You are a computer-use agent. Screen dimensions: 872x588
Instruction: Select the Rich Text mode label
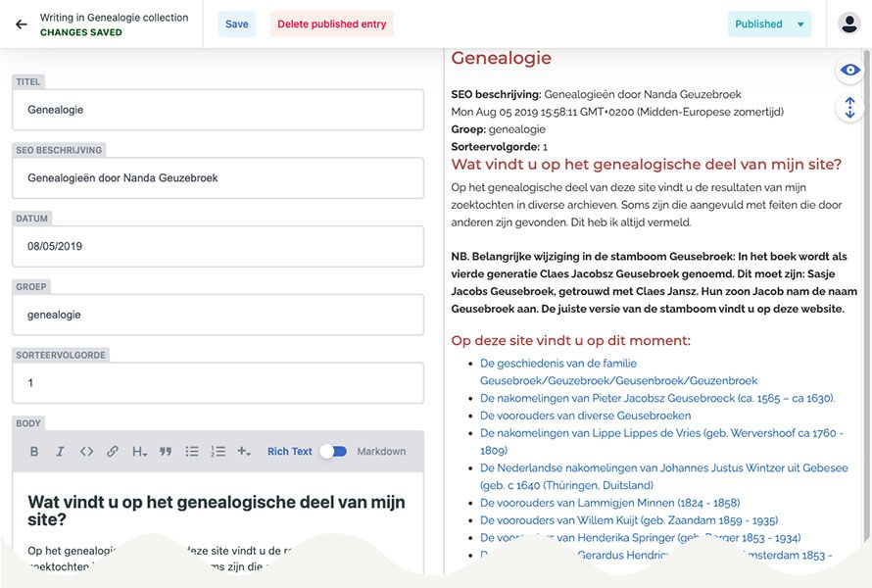point(290,451)
